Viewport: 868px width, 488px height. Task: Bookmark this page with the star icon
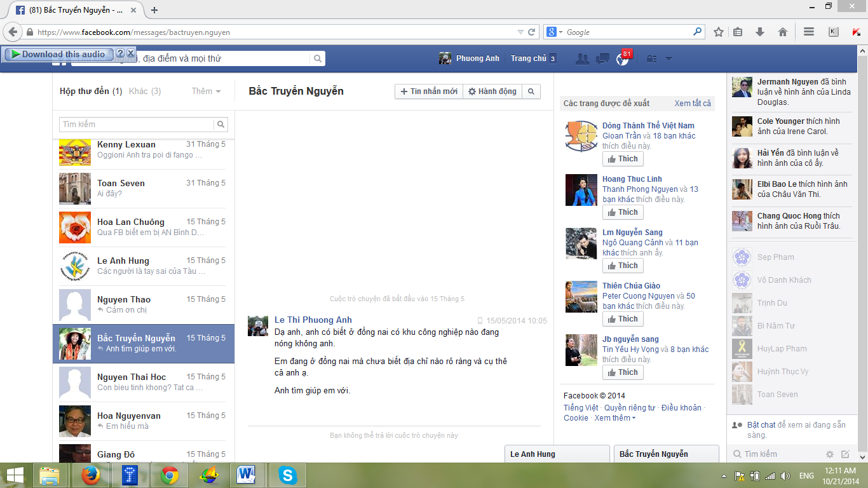coord(719,32)
